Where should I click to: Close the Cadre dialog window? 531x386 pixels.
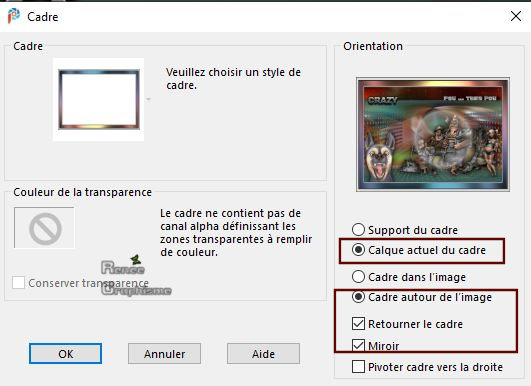(x=516, y=16)
